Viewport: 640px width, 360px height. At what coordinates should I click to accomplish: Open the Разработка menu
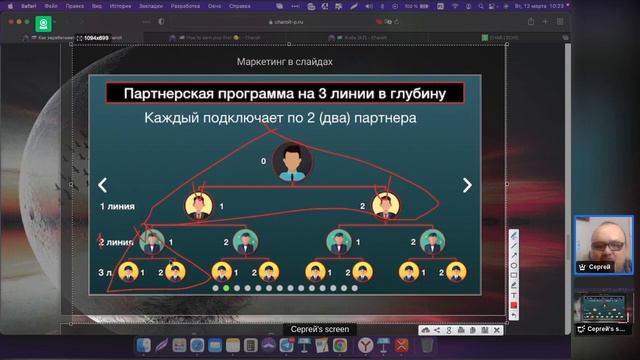pyautogui.click(x=185, y=6)
